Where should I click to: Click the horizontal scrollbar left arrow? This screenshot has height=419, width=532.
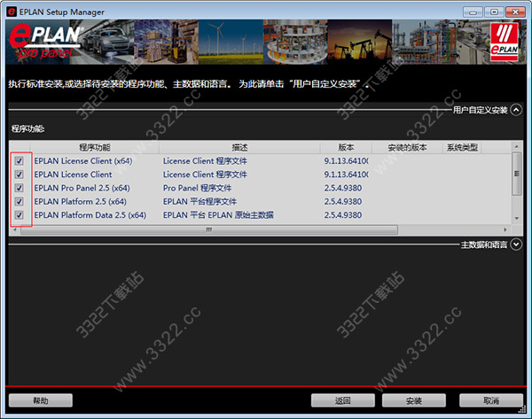(x=15, y=229)
